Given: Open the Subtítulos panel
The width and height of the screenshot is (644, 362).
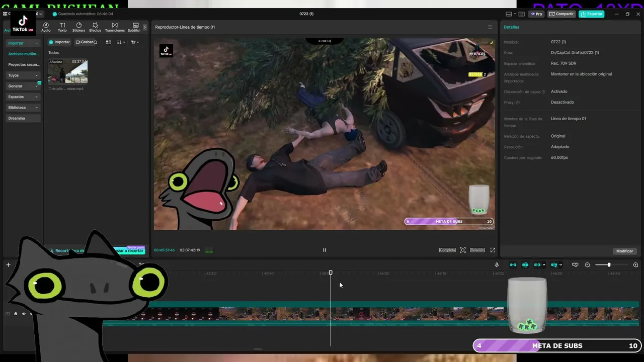Looking at the screenshot, I should pos(135,27).
